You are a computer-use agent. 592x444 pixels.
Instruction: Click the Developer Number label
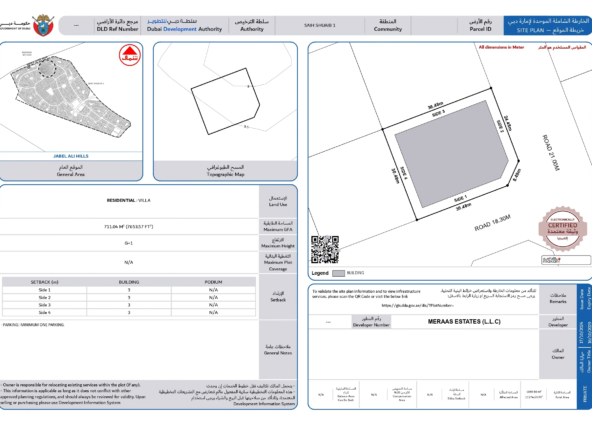pyautogui.click(x=371, y=322)
